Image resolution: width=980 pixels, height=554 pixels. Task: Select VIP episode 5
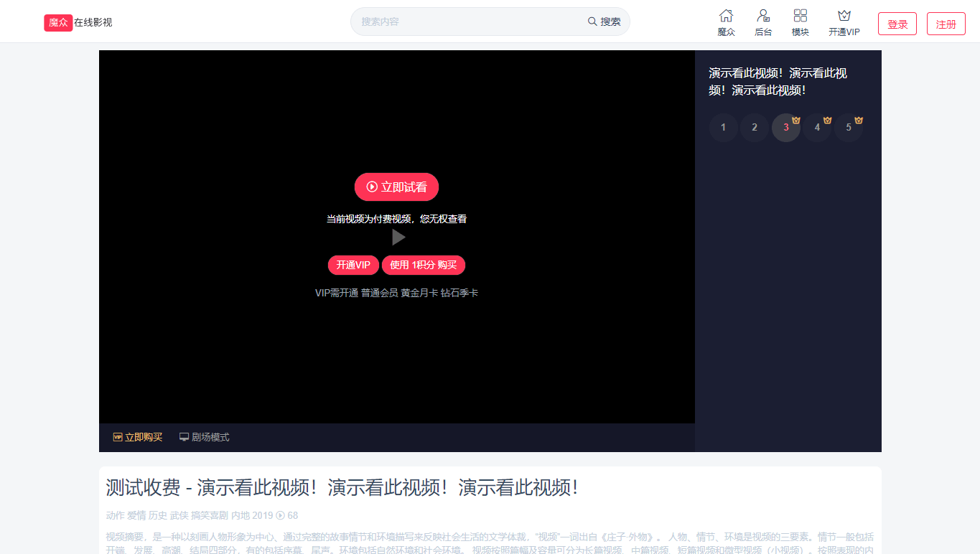pos(849,128)
